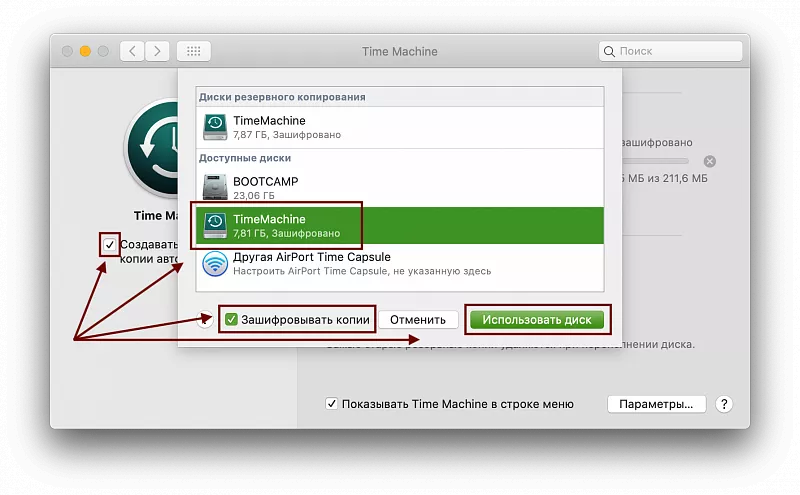
Task: Click the Использовать диск button
Action: (537, 319)
